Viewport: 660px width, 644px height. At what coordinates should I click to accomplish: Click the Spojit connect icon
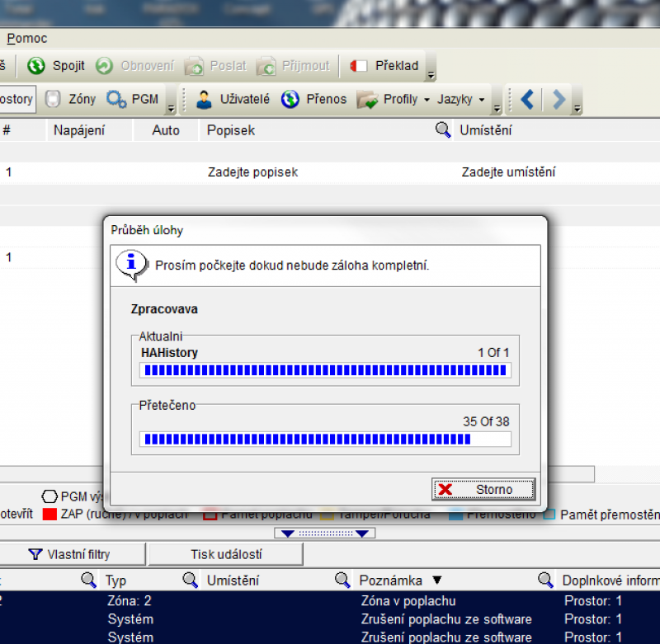(x=36, y=66)
